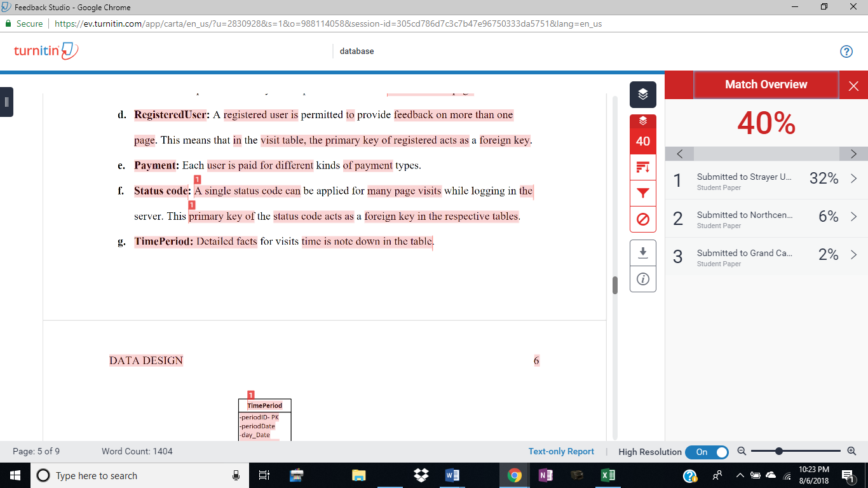Viewport: 868px width, 488px height.
Task: Click match flag 1 above TimePeriod table
Action: point(251,395)
